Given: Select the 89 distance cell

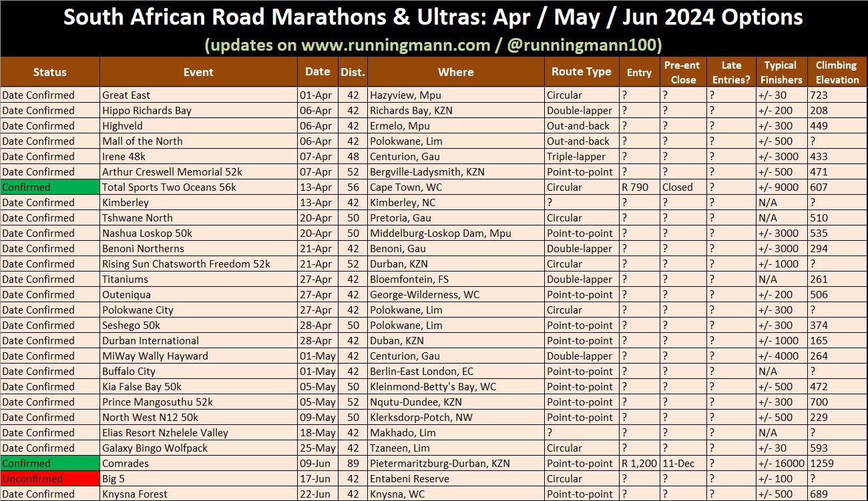Looking at the screenshot, I should click(352, 464).
